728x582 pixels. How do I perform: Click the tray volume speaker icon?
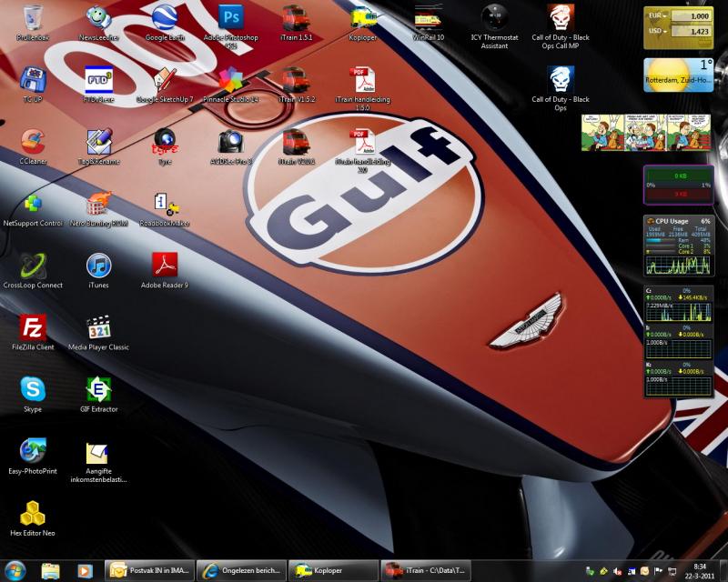point(618,571)
